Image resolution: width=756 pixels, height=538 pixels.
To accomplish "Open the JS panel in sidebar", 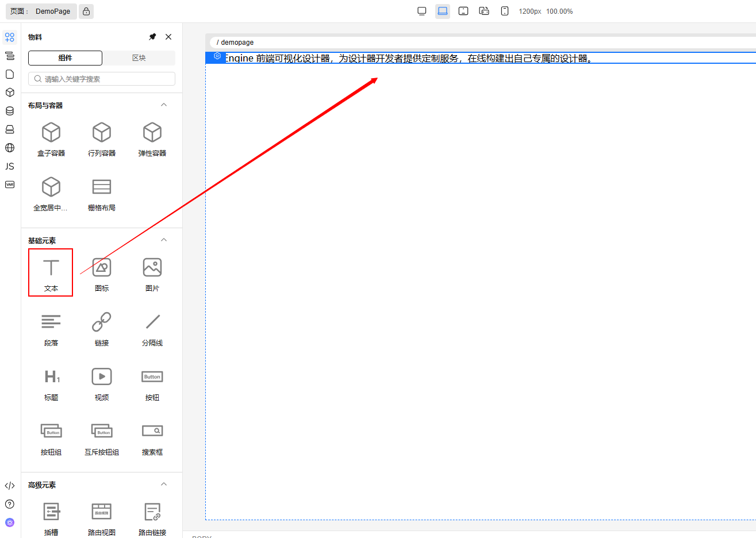I will [x=10, y=166].
